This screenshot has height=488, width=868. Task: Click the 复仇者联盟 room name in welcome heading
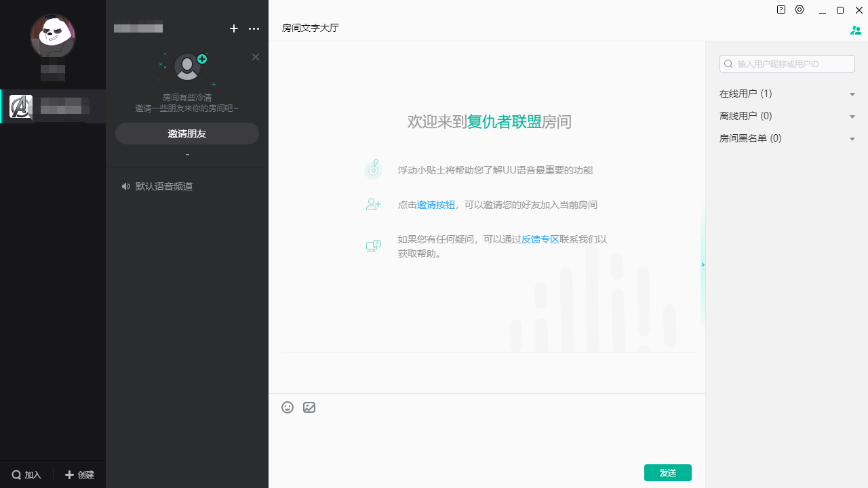point(505,122)
